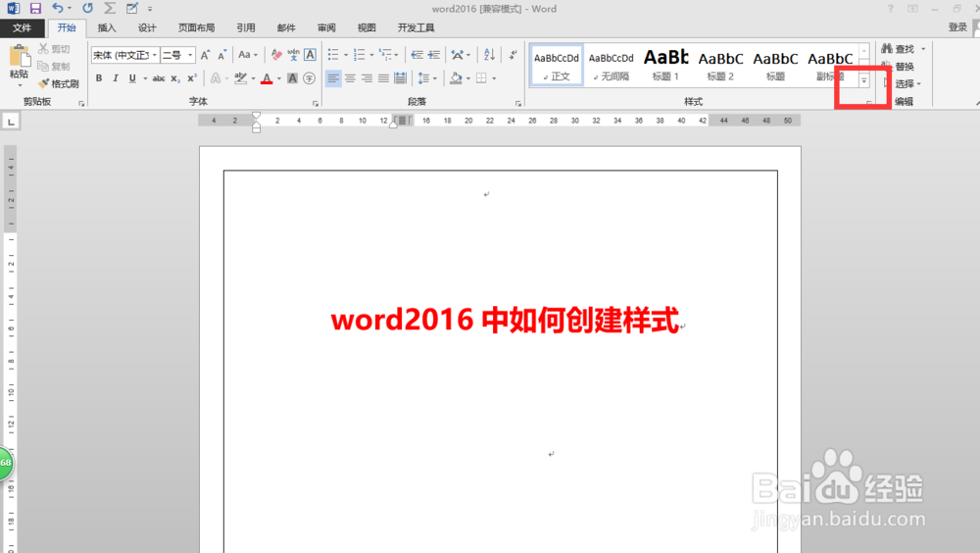This screenshot has height=553, width=980.
Task: Apply character border icon
Action: tap(310, 55)
